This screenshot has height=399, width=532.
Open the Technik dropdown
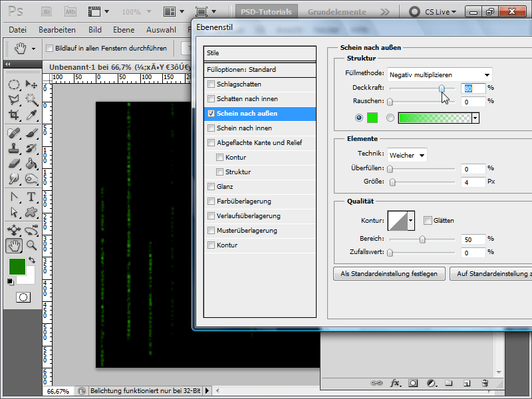pyautogui.click(x=407, y=155)
